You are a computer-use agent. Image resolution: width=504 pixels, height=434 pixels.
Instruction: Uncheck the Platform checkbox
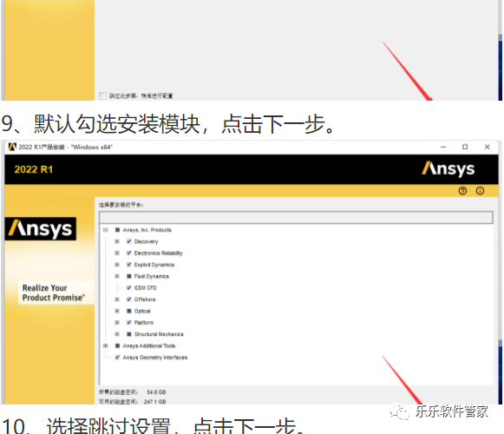point(129,322)
